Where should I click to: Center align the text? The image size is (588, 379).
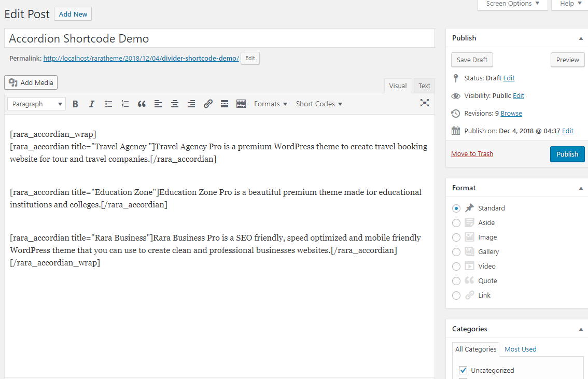click(175, 104)
